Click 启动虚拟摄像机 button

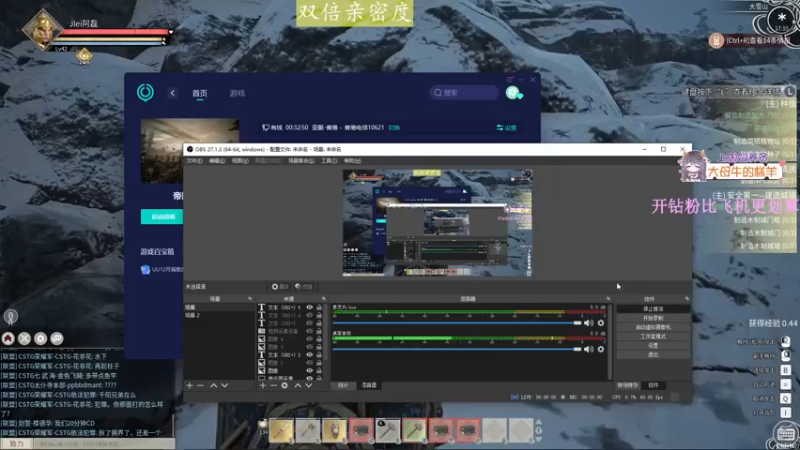point(653,327)
